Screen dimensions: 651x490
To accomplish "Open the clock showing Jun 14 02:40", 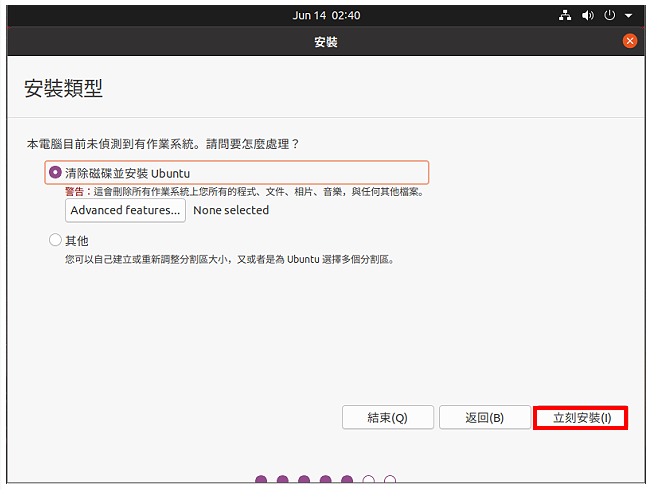I will coord(326,15).
